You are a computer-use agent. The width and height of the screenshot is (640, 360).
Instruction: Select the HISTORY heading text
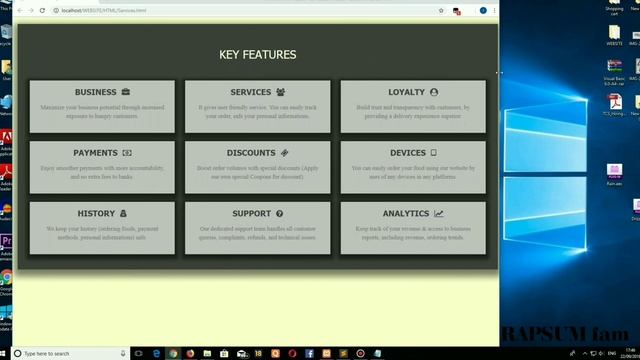96,213
